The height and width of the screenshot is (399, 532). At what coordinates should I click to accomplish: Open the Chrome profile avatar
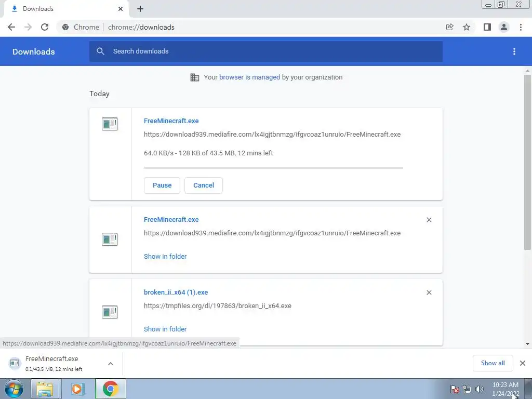click(504, 27)
